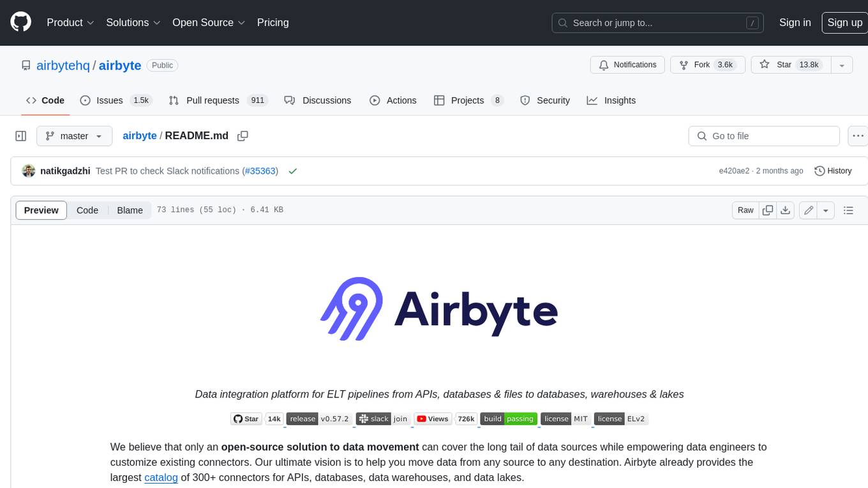The height and width of the screenshot is (488, 868).
Task: Click the YouTube Views badge
Action: (x=433, y=419)
